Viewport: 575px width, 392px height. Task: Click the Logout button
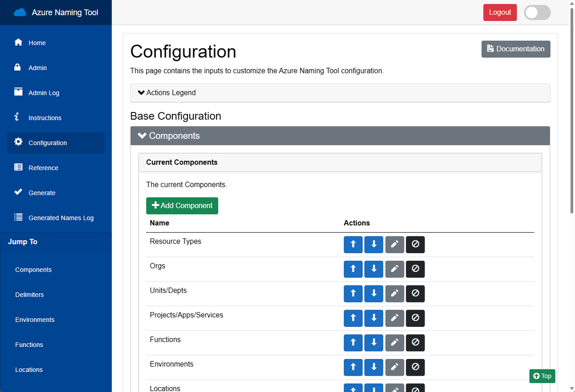click(500, 12)
